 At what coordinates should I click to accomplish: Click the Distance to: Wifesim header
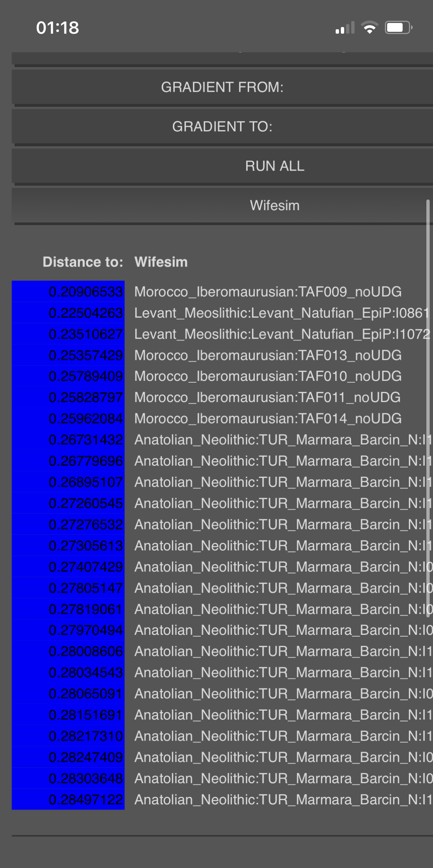115,262
